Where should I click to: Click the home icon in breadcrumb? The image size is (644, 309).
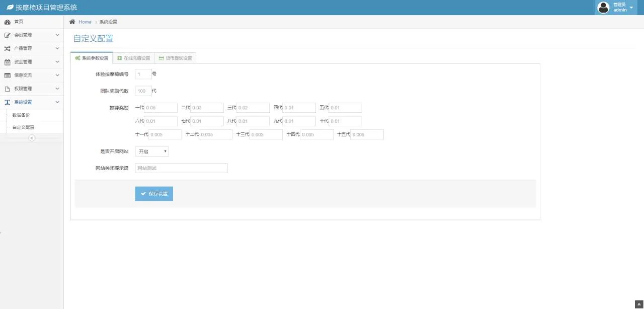coord(72,22)
